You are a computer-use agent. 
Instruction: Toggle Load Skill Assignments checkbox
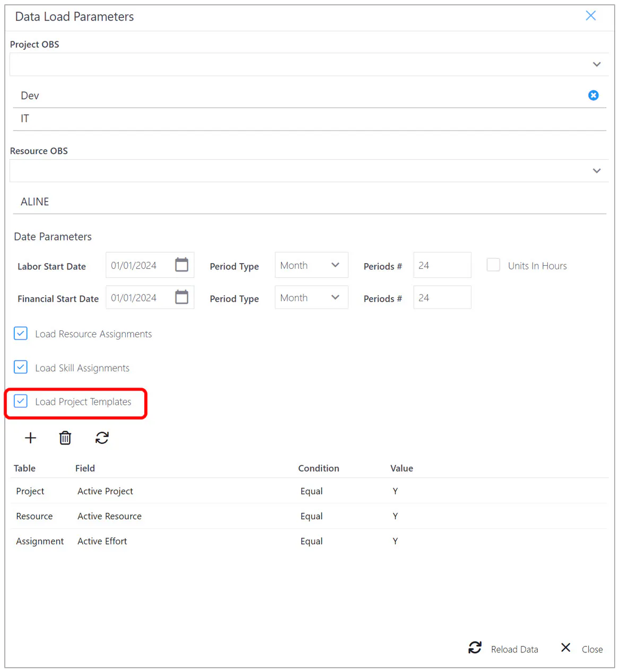(x=21, y=367)
